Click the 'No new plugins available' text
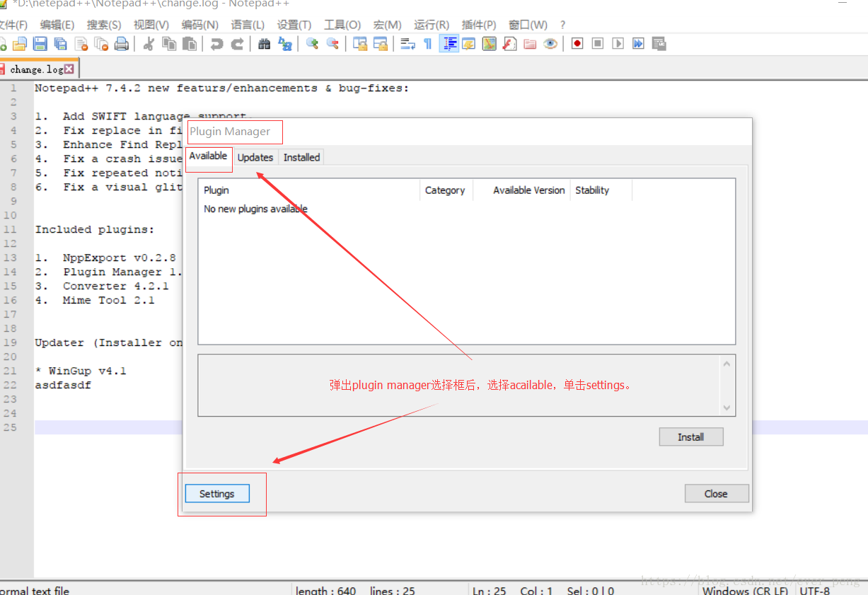Viewport: 868px width, 595px height. [255, 209]
